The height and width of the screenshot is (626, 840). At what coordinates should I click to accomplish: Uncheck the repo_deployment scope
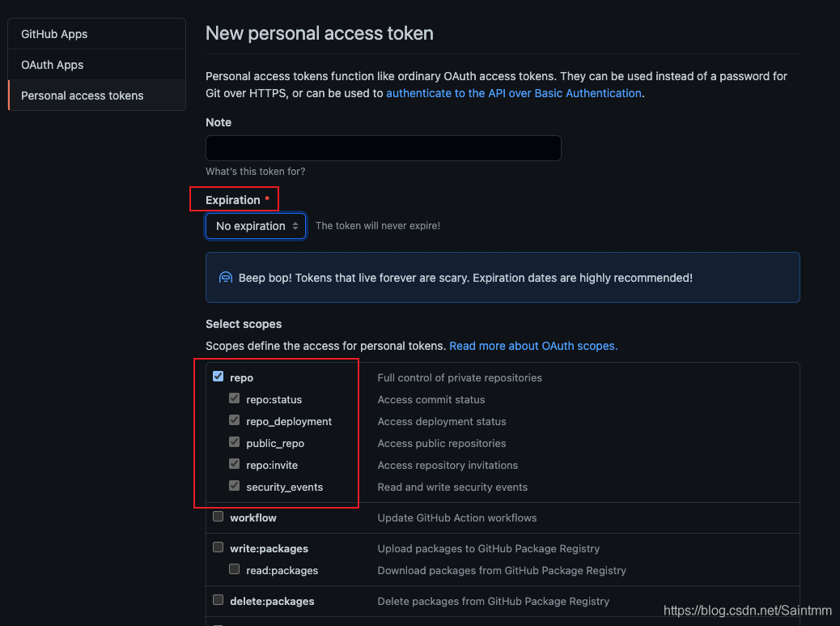point(234,420)
